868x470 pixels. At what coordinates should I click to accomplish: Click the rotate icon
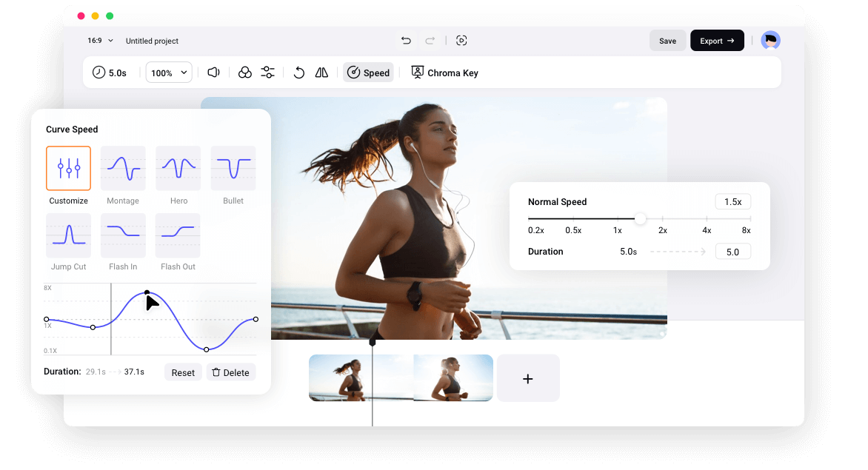point(299,73)
